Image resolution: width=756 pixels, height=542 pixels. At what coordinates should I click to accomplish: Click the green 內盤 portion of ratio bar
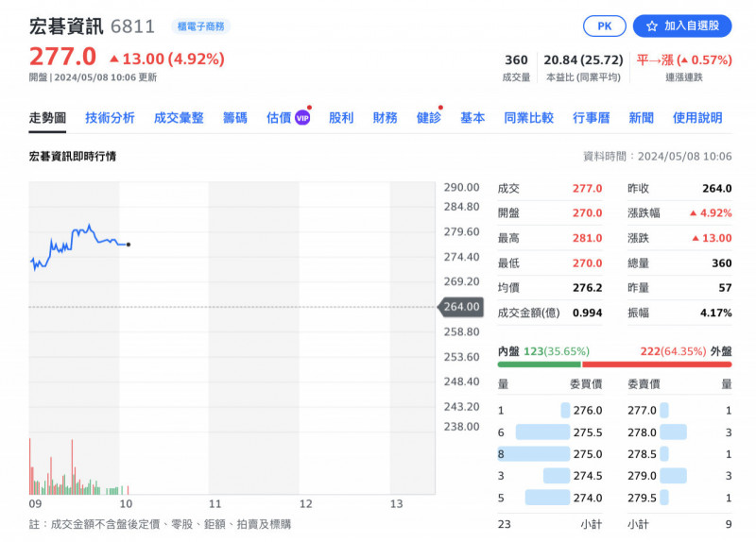[x=539, y=364]
